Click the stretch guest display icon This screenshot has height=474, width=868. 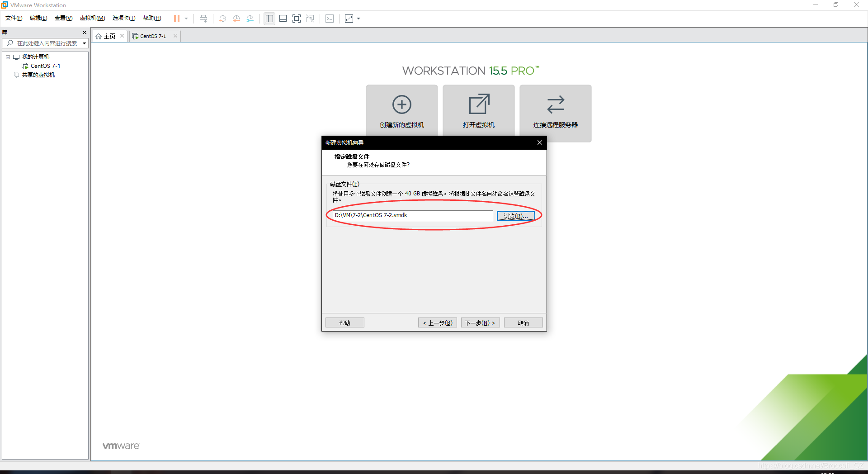pos(349,19)
